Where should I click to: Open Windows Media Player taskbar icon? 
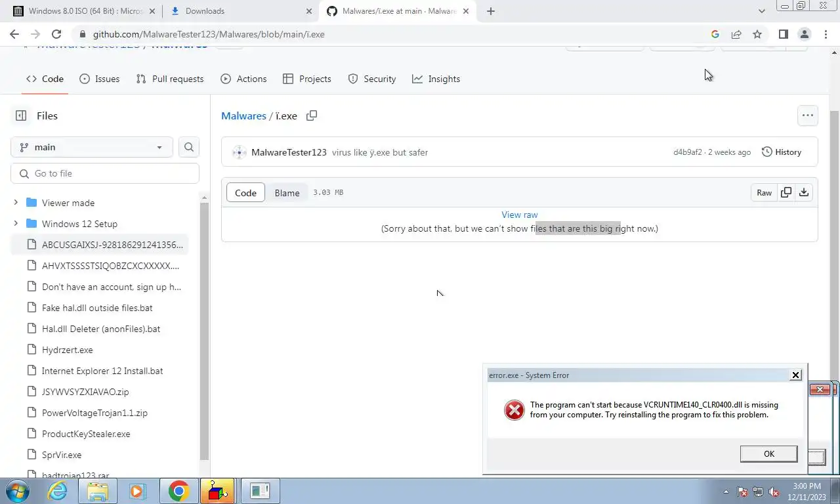[x=137, y=491]
